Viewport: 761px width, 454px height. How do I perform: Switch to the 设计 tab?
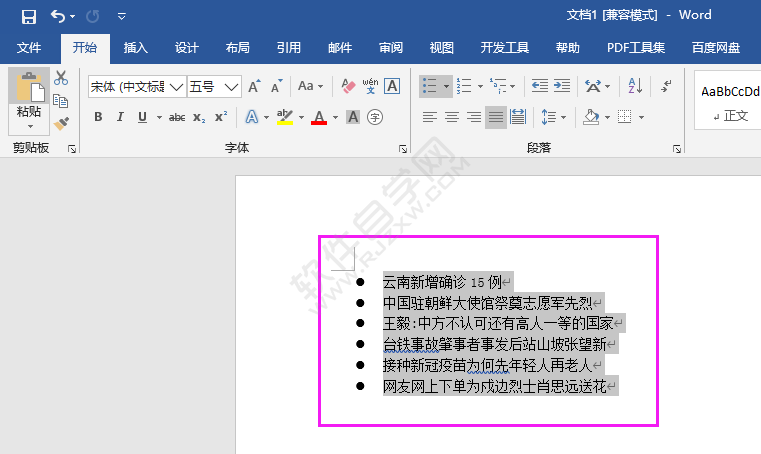pyautogui.click(x=186, y=48)
